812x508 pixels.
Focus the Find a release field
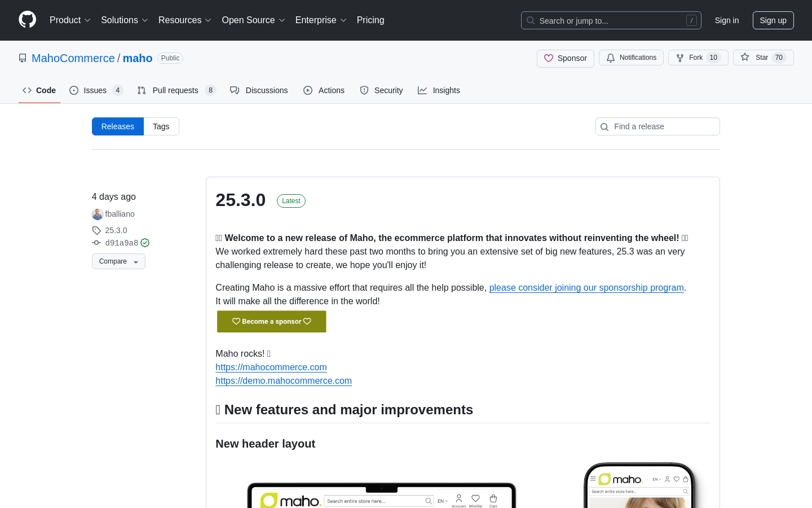(657, 126)
